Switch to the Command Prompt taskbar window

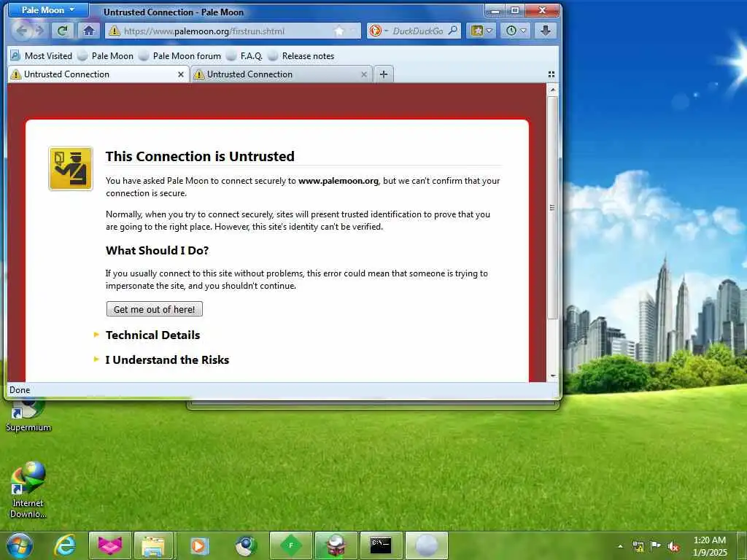[x=381, y=545]
